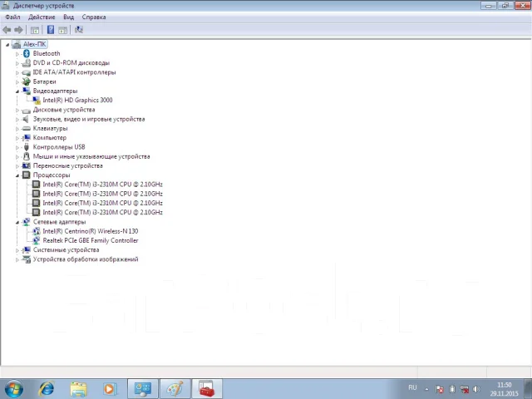The width and height of the screenshot is (532, 399).
Task: Show hidden tray icons arrow
Action: pyautogui.click(x=426, y=389)
